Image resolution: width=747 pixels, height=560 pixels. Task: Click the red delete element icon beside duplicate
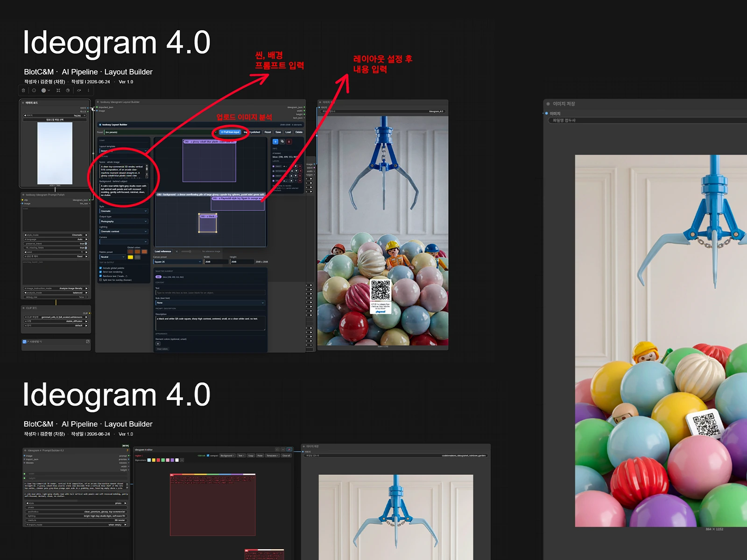pyautogui.click(x=289, y=141)
